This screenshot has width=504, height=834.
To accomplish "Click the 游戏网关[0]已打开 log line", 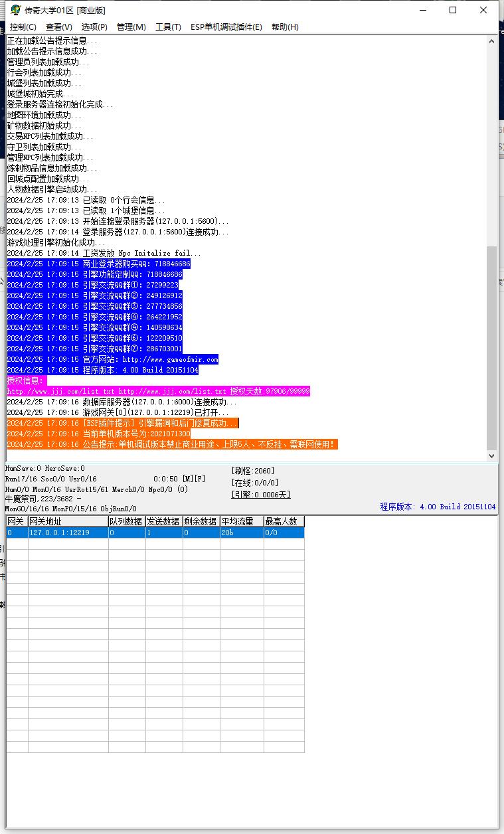I will click(118, 412).
